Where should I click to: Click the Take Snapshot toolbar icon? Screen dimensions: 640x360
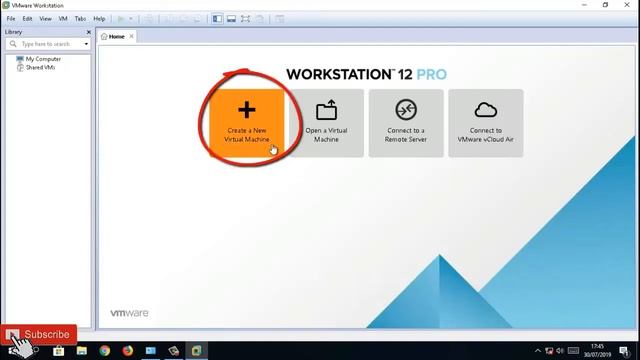click(169, 19)
